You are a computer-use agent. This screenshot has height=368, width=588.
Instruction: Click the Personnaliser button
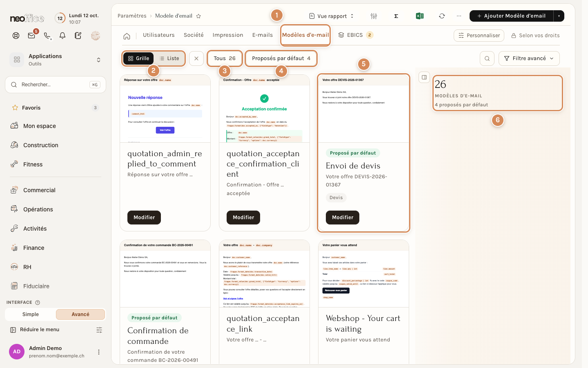[479, 36]
